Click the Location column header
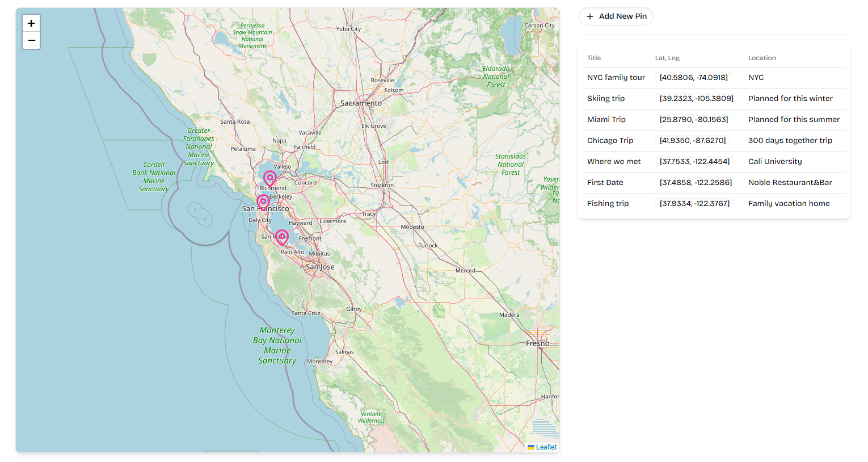The image size is (868, 462). click(x=762, y=58)
